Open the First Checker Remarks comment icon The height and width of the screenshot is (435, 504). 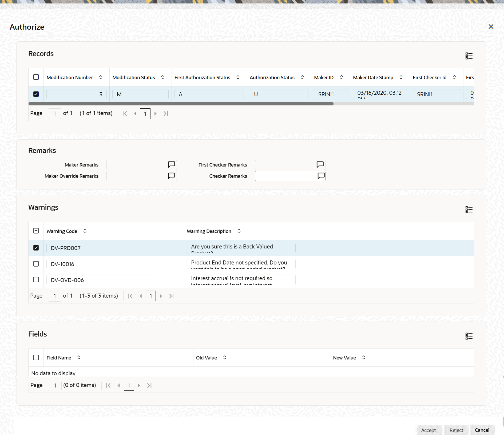pos(320,165)
